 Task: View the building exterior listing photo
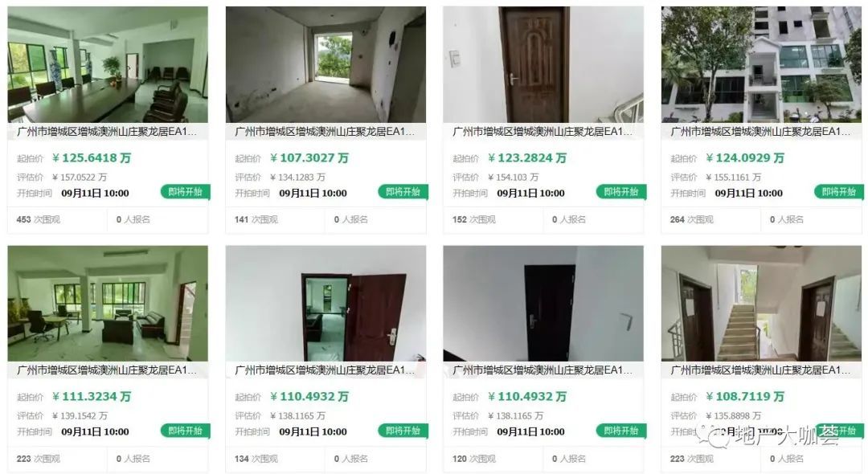point(761,64)
